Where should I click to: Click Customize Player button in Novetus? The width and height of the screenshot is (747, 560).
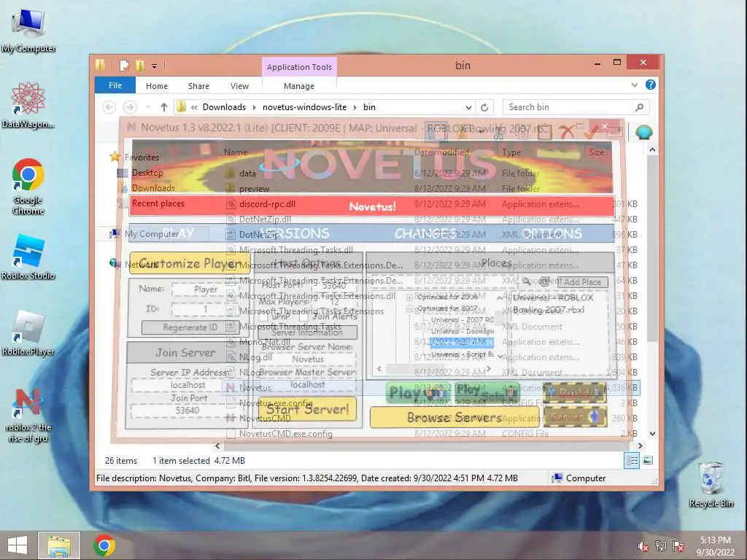[x=190, y=262]
